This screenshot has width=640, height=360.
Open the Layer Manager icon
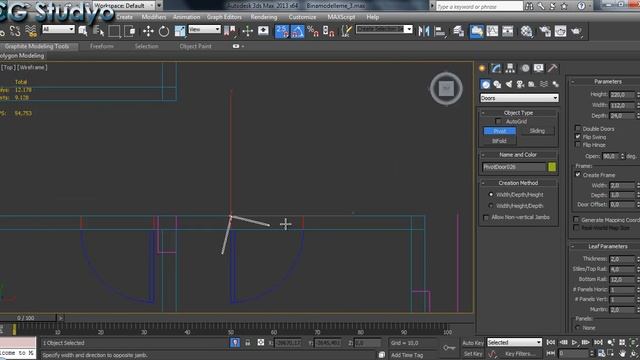coord(459,31)
